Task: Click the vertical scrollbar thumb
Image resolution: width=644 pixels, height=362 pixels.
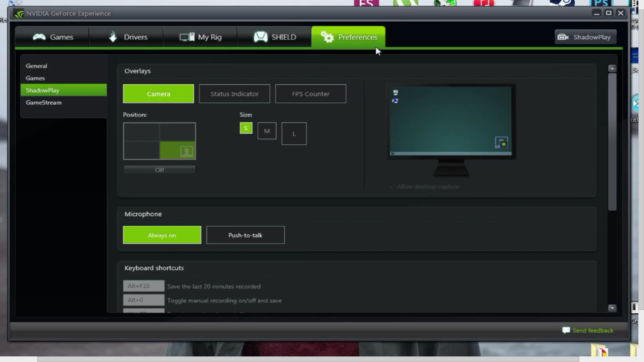Action: point(612,141)
